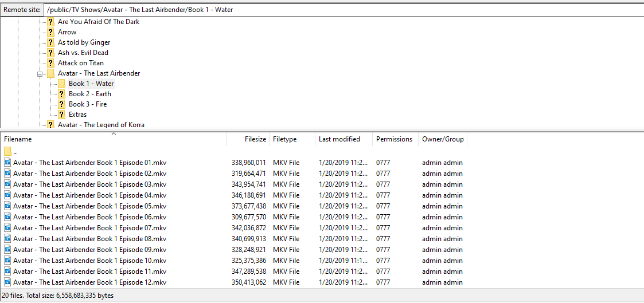This screenshot has height=303, width=644.
Task: Click the MKV file icon for Episode 05
Action: tap(8, 206)
